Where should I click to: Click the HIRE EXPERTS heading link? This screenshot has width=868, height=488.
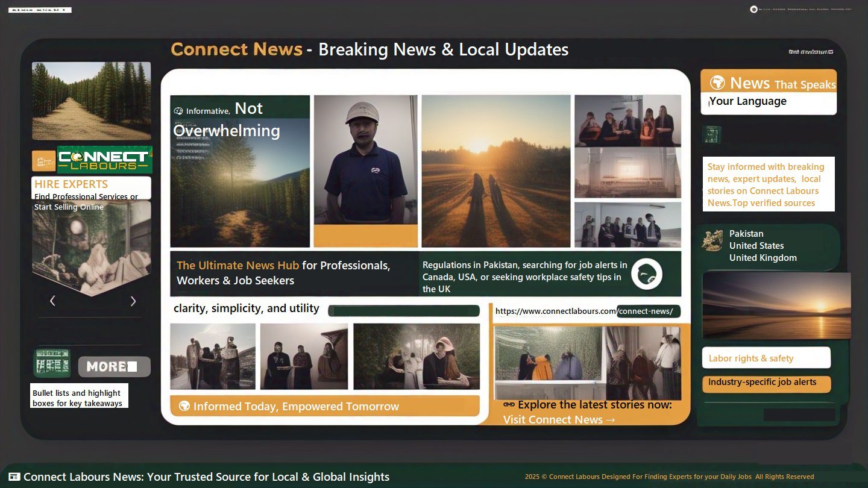pos(71,184)
